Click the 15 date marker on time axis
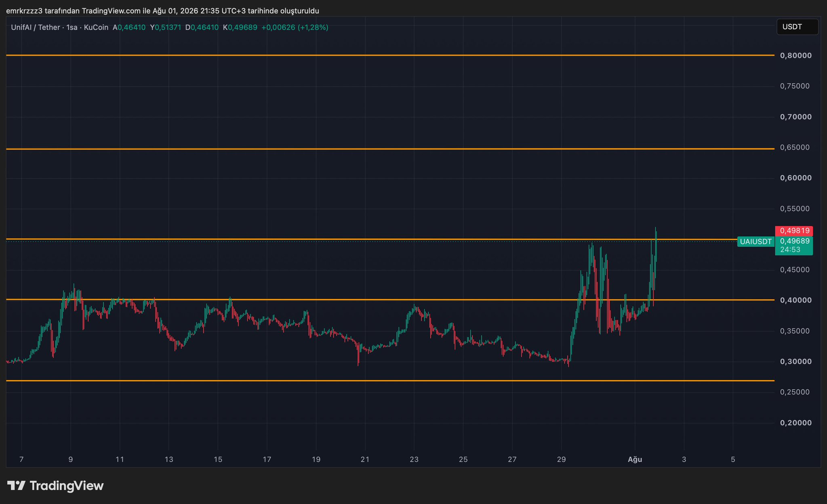827x504 pixels. click(218, 459)
